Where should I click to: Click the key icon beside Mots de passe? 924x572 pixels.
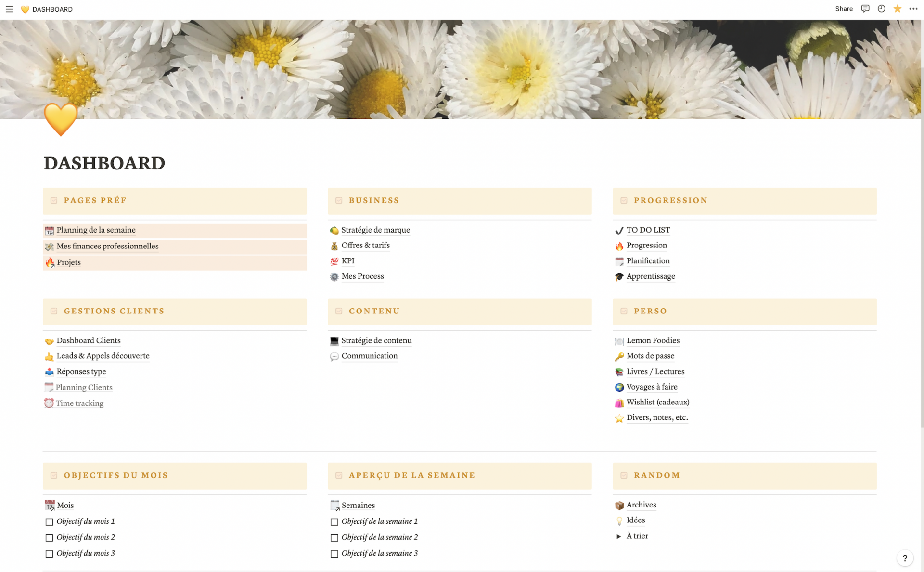point(619,357)
